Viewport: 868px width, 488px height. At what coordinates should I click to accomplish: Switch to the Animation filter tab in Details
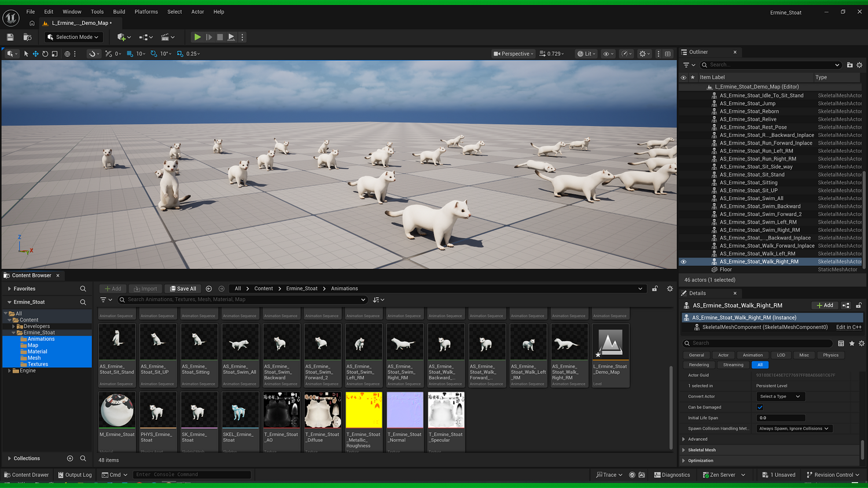point(752,355)
